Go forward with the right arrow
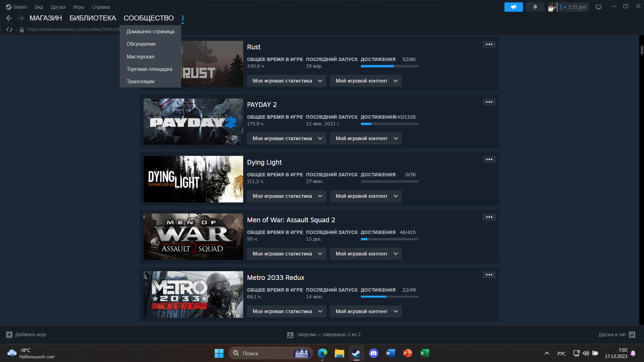 tap(21, 18)
